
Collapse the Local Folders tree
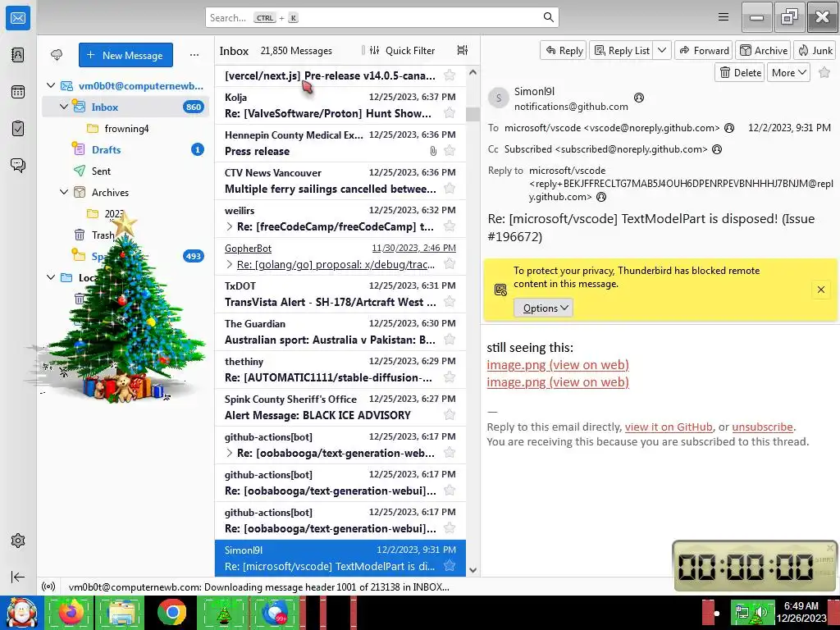(x=51, y=277)
